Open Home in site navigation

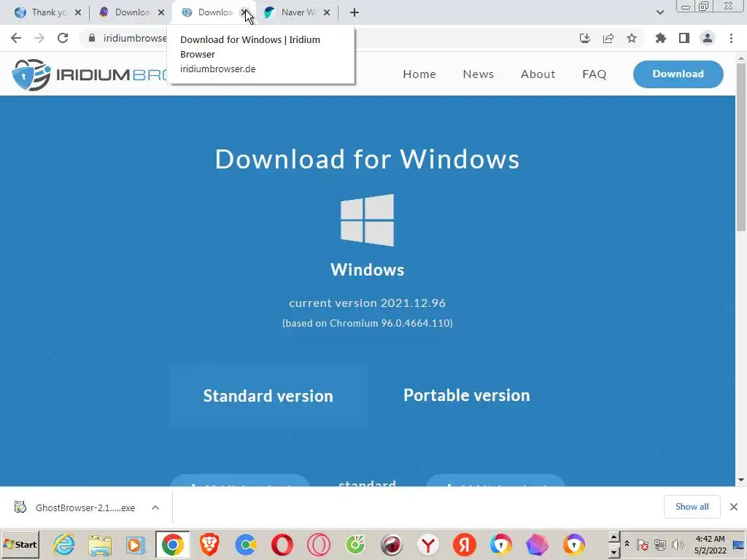click(x=419, y=74)
